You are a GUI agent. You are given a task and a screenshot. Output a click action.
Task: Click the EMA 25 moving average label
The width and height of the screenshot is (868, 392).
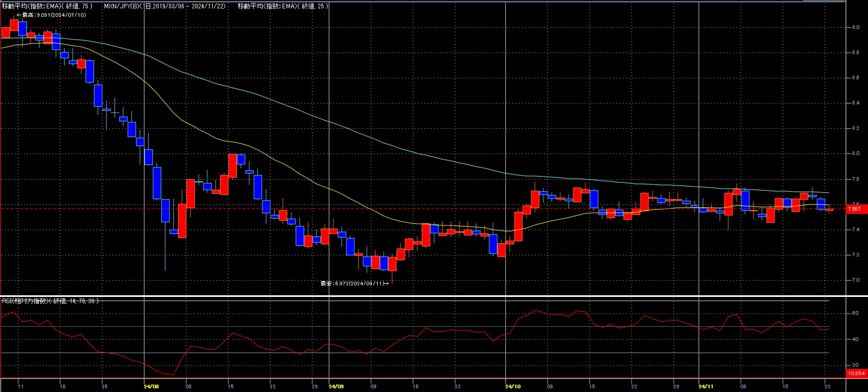pos(284,6)
